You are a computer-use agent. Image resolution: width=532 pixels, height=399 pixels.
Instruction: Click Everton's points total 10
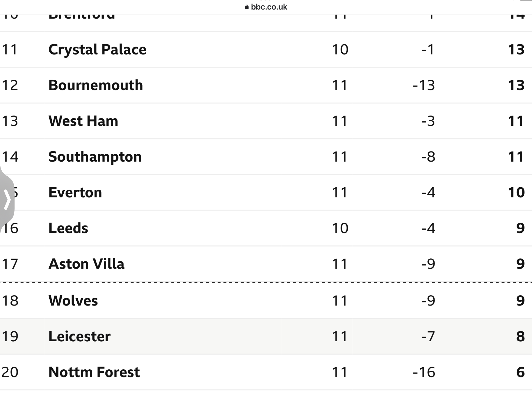tap(516, 192)
